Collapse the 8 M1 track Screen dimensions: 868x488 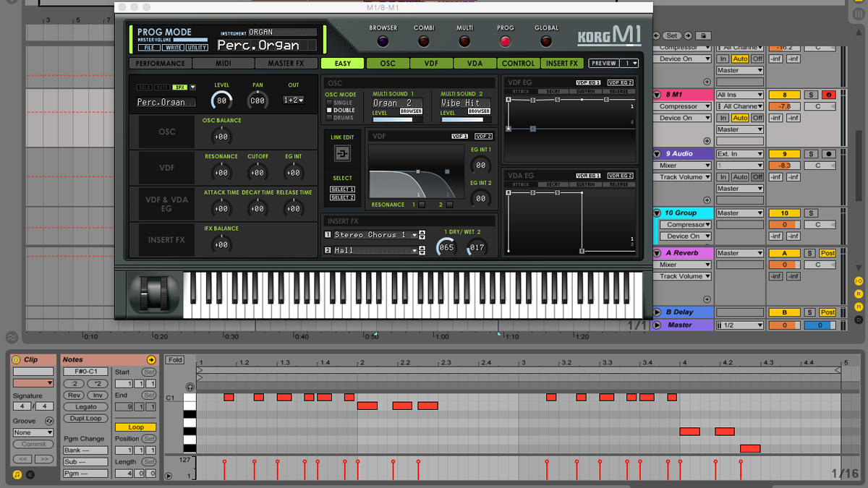pyautogui.click(x=658, y=95)
